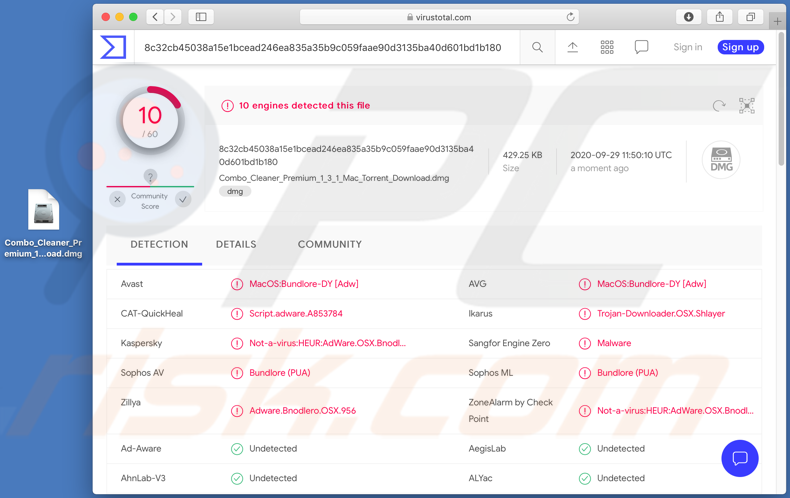The width and height of the screenshot is (790, 498).
Task: Open the comments speech bubble icon
Action: point(641,47)
